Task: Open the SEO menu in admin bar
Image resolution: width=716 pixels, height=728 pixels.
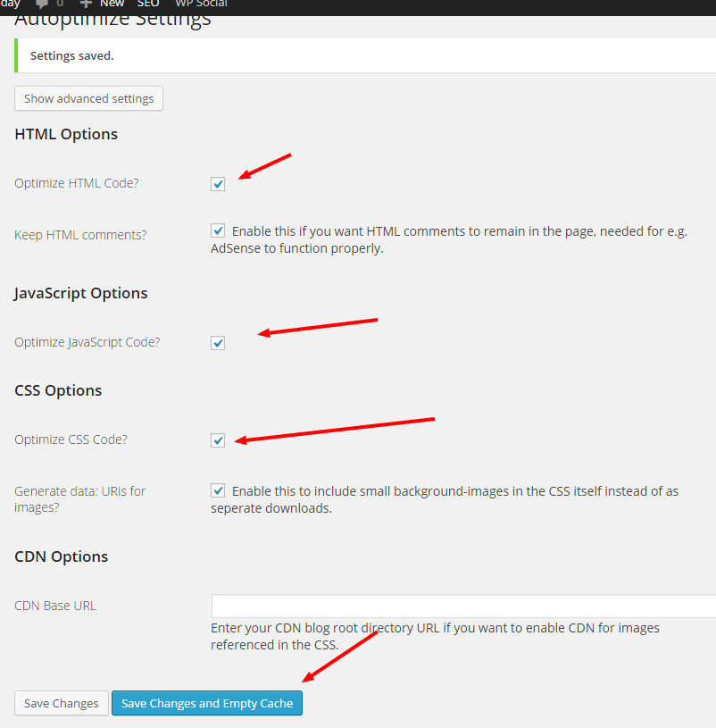Action: pos(148,4)
